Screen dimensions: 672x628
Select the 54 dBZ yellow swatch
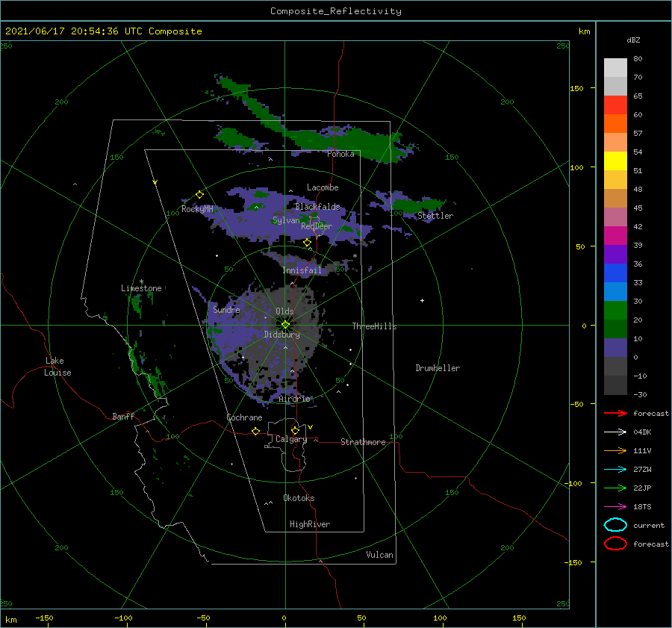pyautogui.click(x=615, y=161)
